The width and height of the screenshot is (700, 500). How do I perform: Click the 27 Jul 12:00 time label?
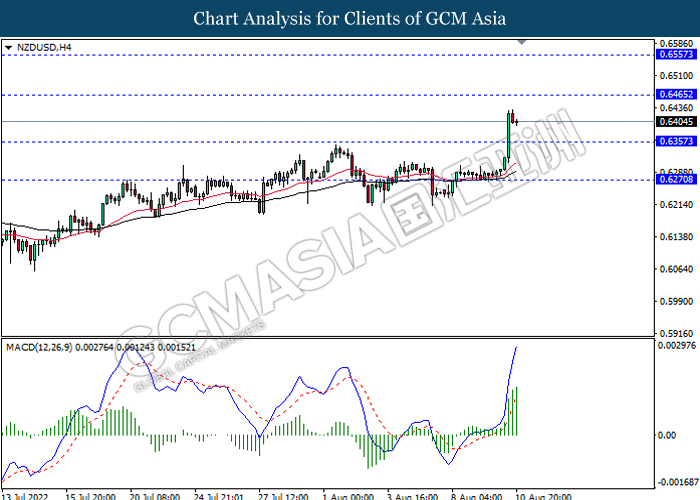tap(283, 496)
